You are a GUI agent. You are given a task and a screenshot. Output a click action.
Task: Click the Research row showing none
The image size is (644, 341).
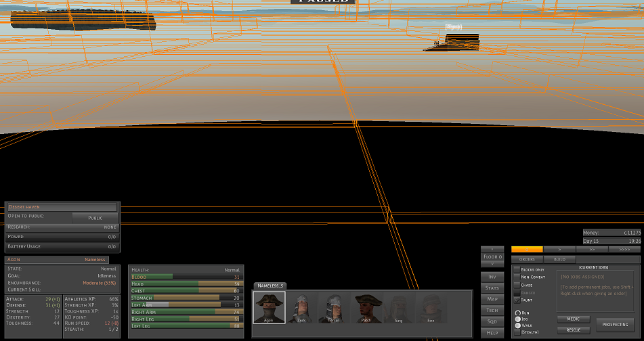[x=62, y=227]
